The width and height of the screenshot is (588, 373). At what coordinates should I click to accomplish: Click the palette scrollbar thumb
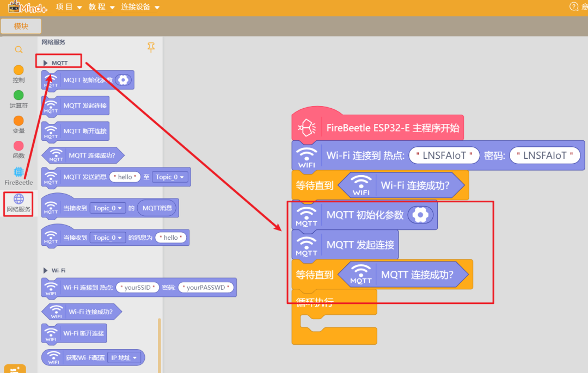pos(160,345)
